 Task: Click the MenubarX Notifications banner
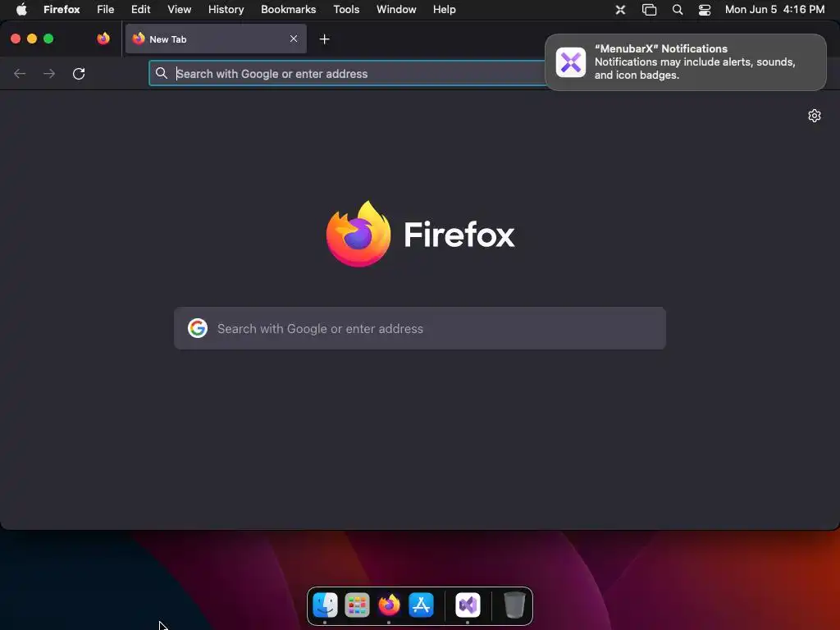coord(686,62)
